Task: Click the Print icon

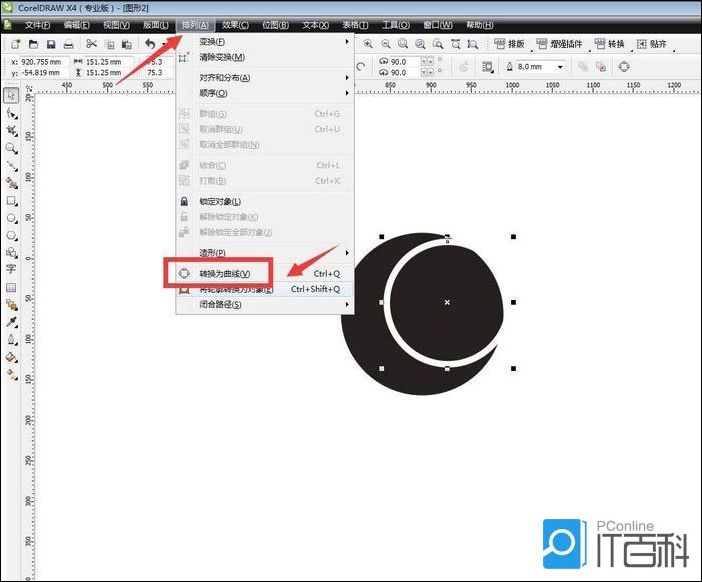Action: coord(68,44)
